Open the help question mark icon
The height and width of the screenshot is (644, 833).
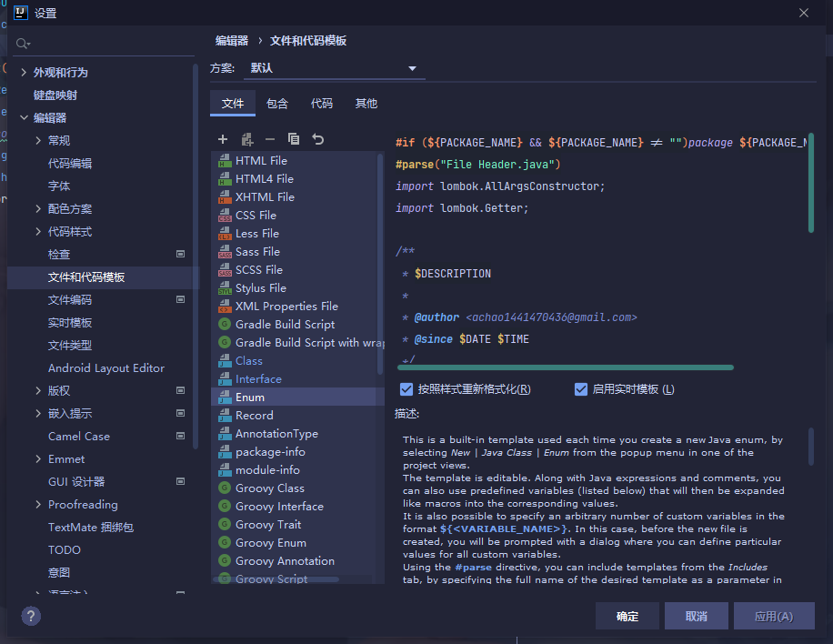tap(31, 616)
